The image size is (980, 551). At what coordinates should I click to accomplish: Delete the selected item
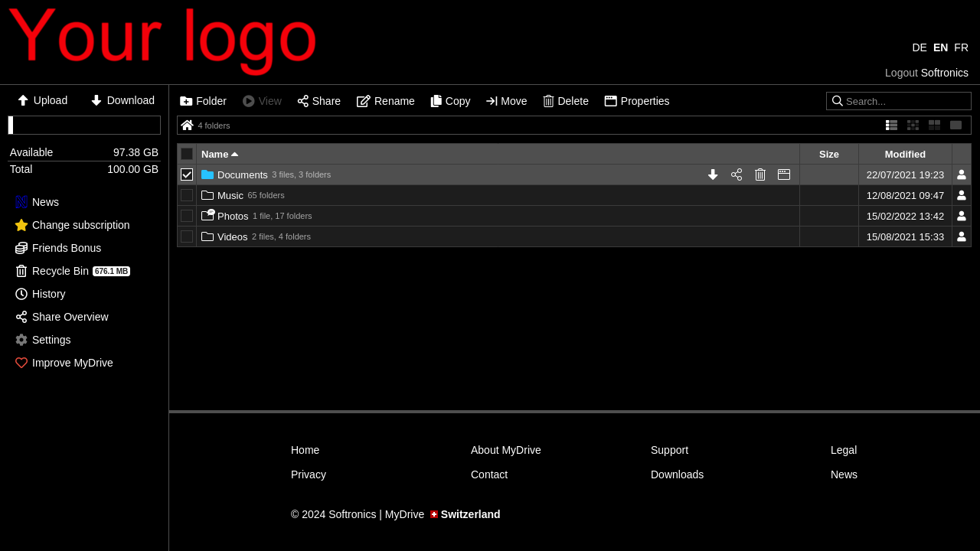point(566,101)
